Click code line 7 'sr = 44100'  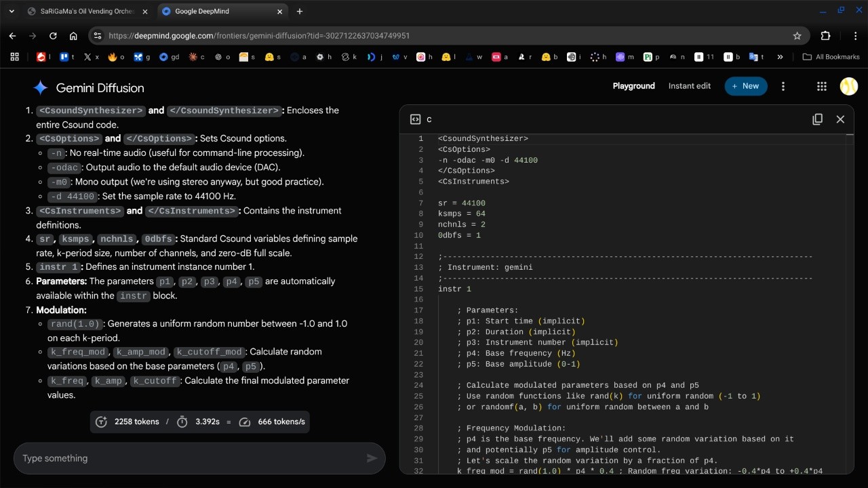[462, 203]
